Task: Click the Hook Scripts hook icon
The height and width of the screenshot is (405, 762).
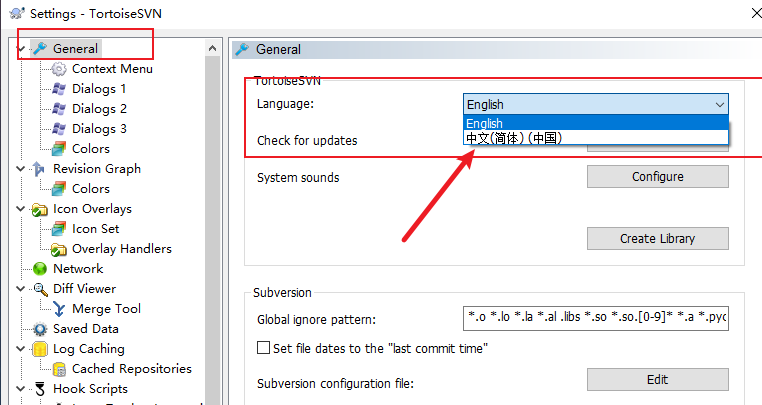Action: pyautogui.click(x=40, y=389)
